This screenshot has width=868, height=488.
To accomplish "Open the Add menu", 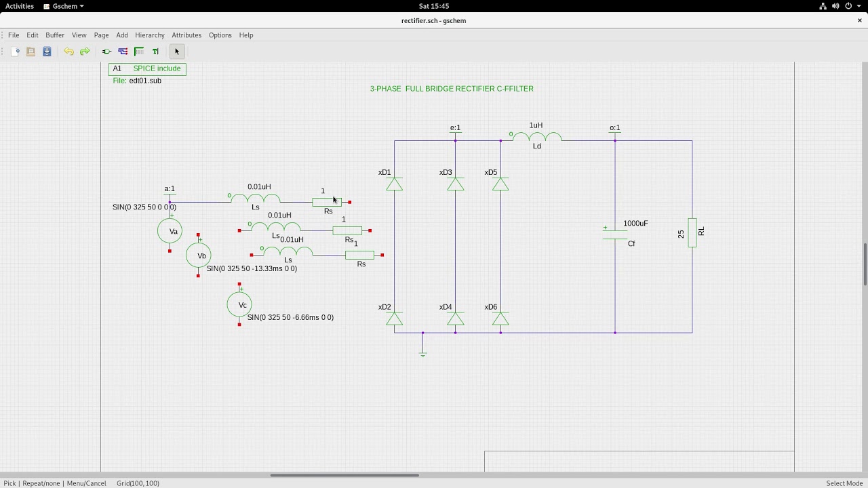I will click(122, 35).
